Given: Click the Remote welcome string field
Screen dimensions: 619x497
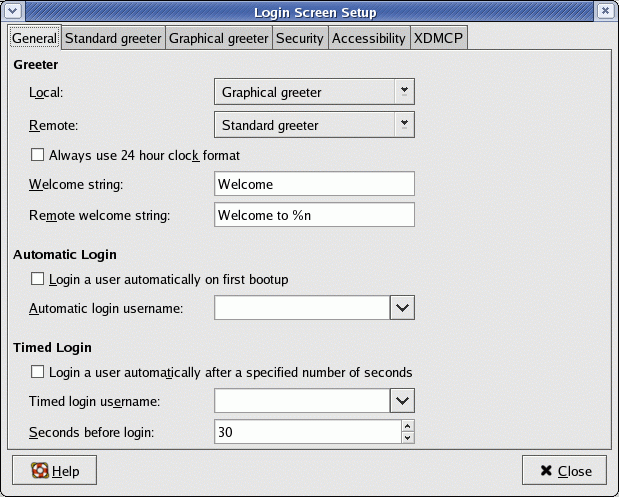Looking at the screenshot, I should click(314, 215).
